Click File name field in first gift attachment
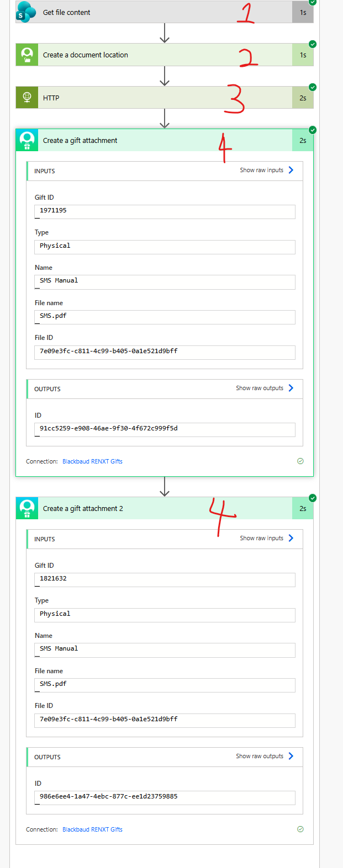This screenshot has height=868, width=343. click(x=165, y=317)
